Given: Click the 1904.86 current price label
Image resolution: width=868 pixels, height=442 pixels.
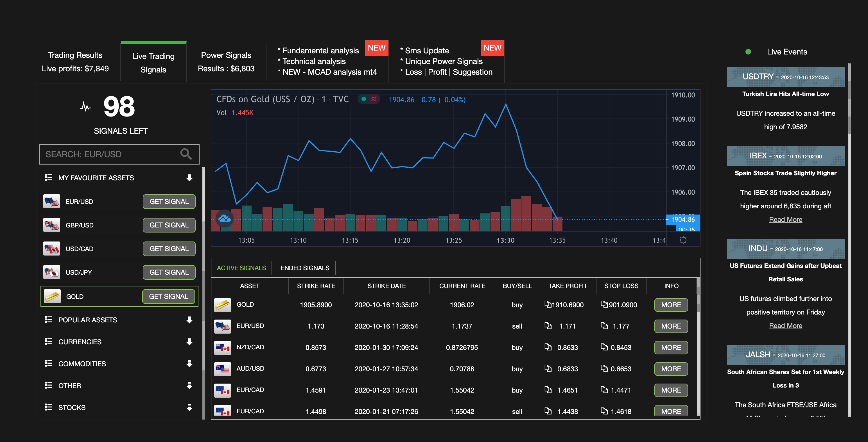Looking at the screenshot, I should (683, 220).
